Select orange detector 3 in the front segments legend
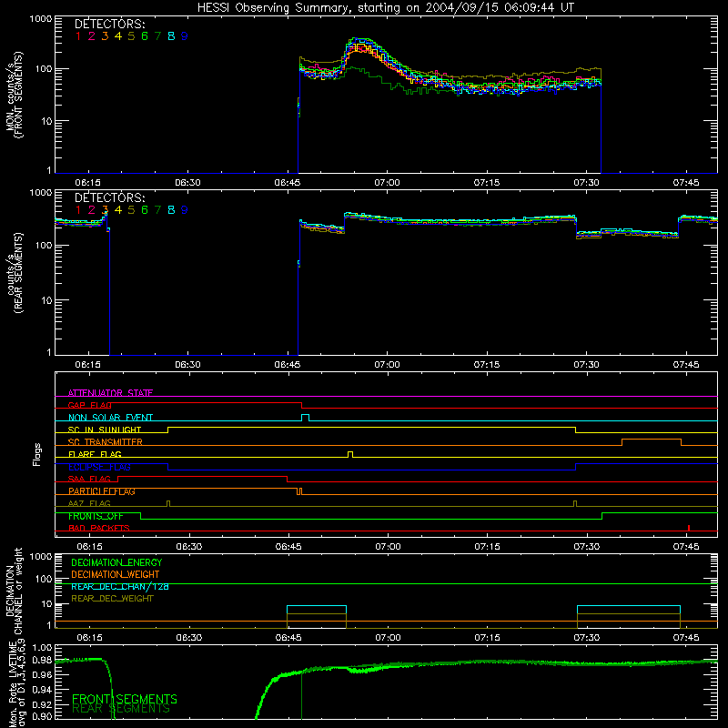Screen dimensions: 728x728 point(105,36)
